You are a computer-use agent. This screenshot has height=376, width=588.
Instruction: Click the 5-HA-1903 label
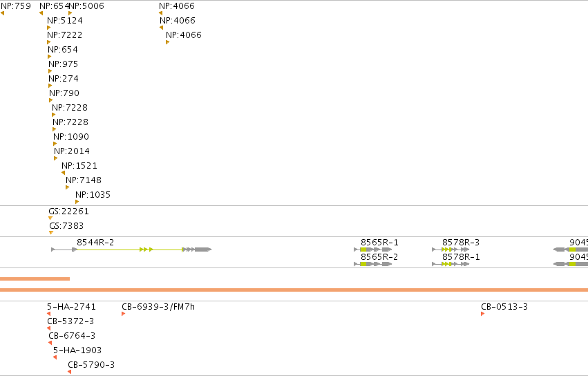click(77, 350)
